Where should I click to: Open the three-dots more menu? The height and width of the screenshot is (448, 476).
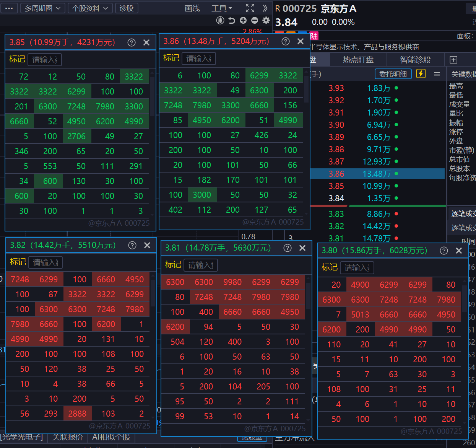9,8
